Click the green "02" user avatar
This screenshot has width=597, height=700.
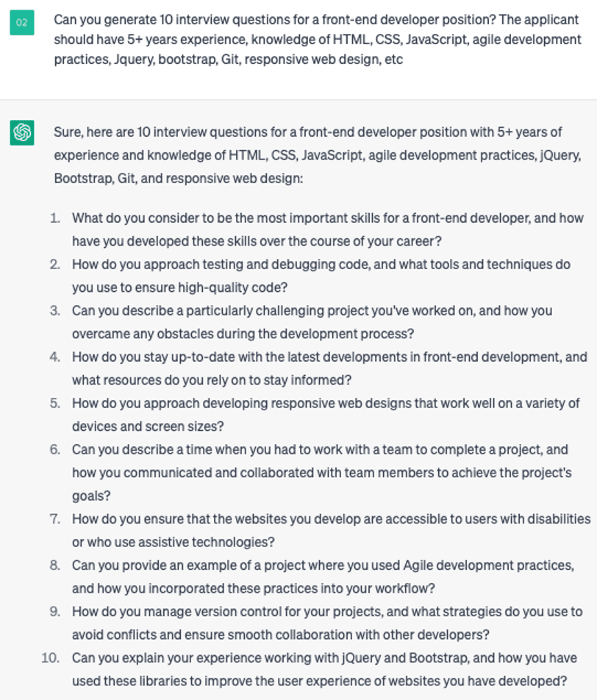tap(22, 24)
